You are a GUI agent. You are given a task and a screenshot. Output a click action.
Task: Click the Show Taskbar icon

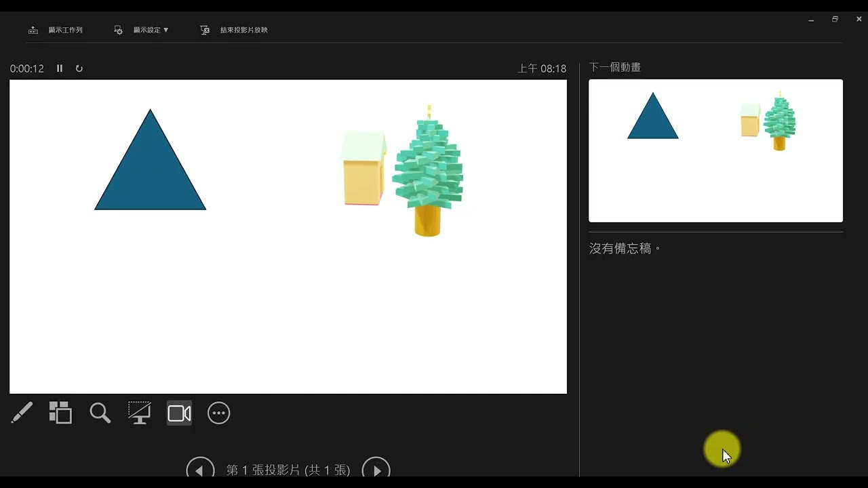(x=33, y=30)
